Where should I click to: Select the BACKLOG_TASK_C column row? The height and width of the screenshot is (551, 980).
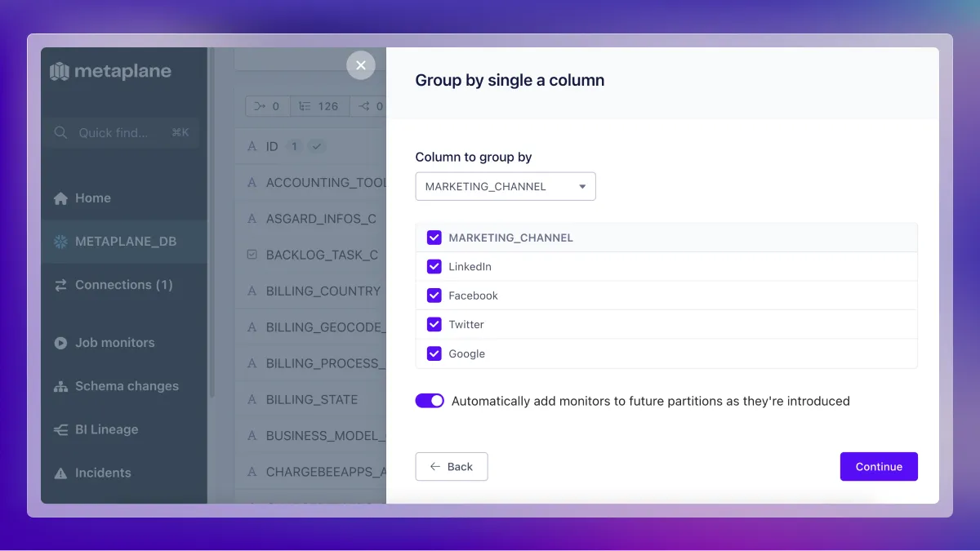click(x=310, y=255)
